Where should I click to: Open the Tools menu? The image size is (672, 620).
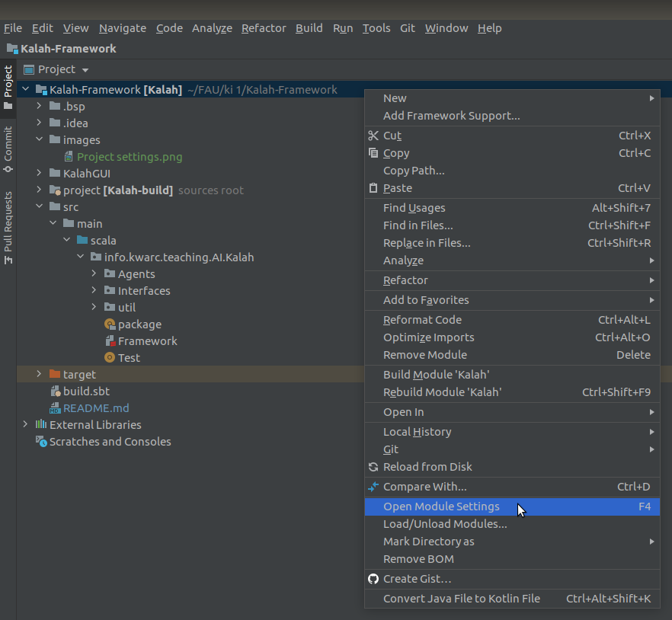(376, 28)
